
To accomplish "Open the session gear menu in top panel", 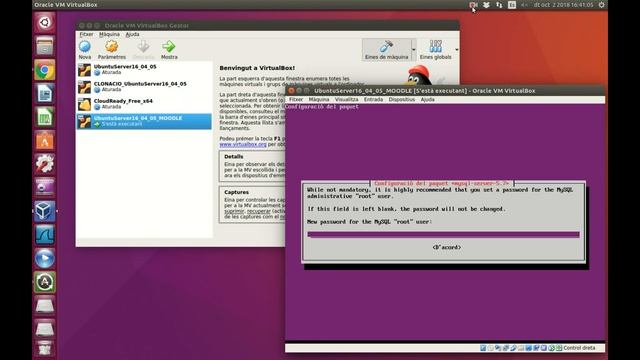I will 601,5.
